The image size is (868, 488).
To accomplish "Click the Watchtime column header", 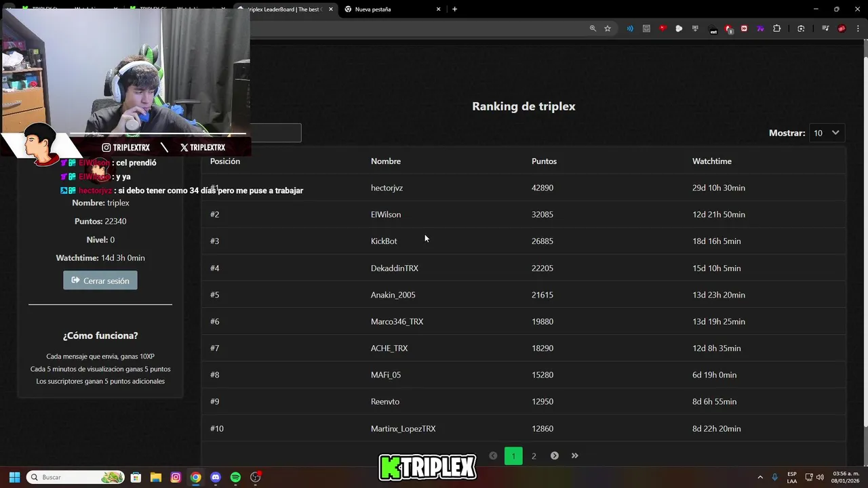I will 712,161.
